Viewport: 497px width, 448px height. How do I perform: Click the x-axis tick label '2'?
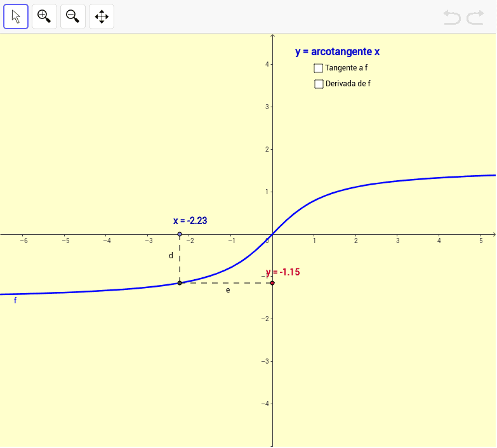[356, 240]
